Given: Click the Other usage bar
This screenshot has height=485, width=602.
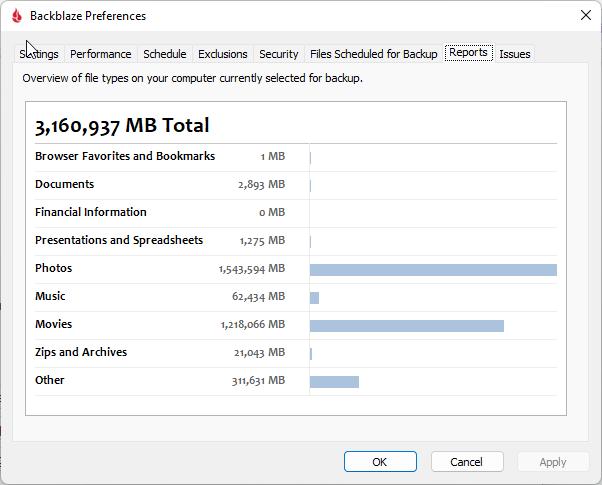Looking at the screenshot, I should click(334, 382).
